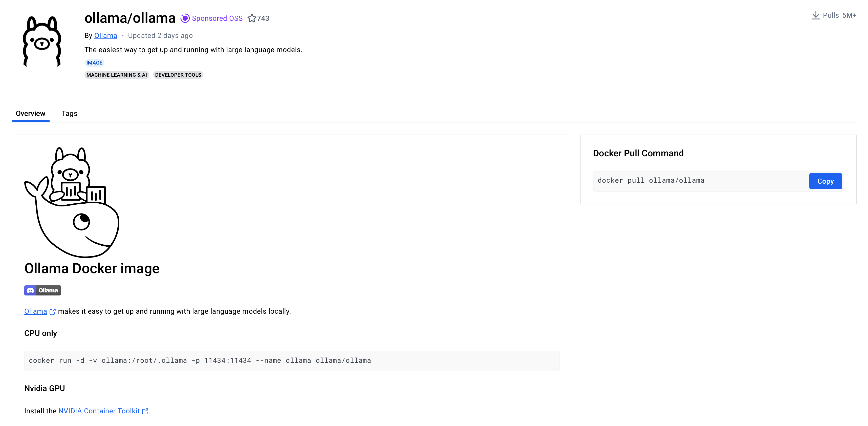
Task: Click the docker pull command text field
Action: pyautogui.click(x=650, y=181)
